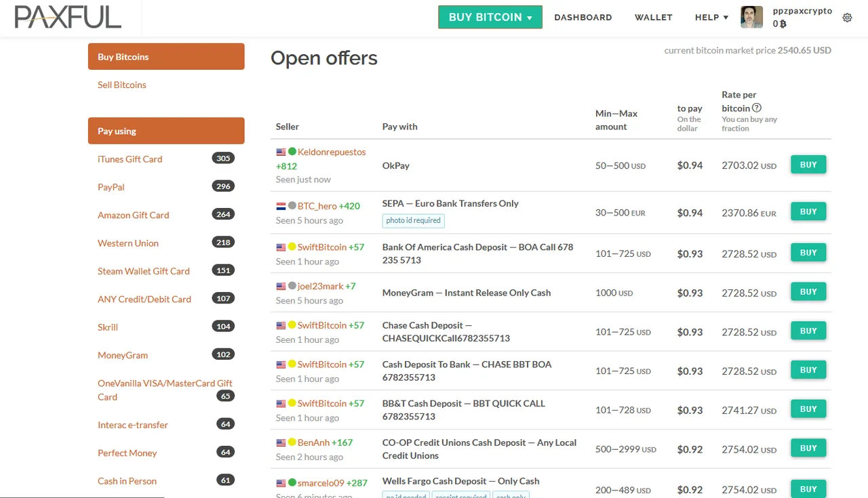868x498 pixels.
Task: Filter by Amazon Gift Card
Action: (134, 215)
